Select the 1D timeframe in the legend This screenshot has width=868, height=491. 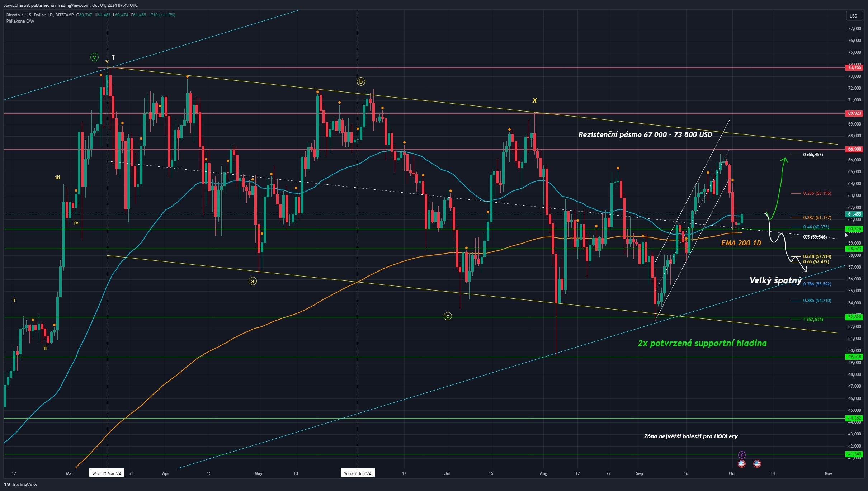point(51,15)
